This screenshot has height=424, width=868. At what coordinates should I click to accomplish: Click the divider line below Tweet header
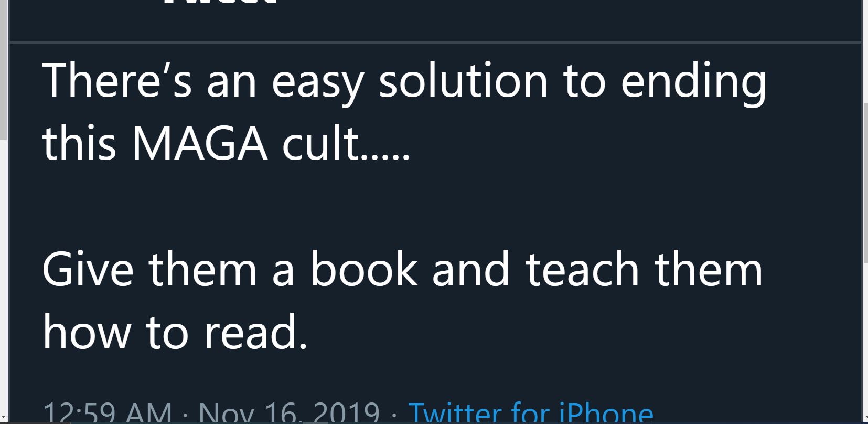point(435,42)
